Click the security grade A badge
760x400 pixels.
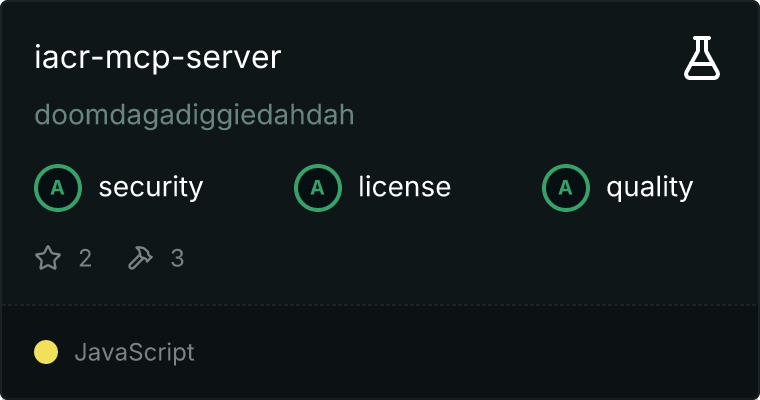[x=58, y=188]
